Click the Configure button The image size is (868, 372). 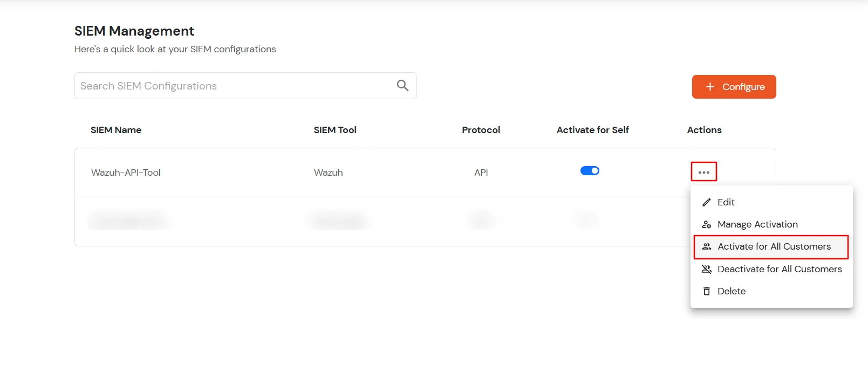click(734, 87)
